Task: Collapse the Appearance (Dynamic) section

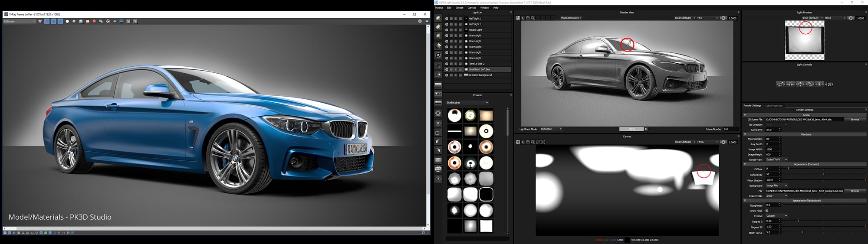Action: pyautogui.click(x=745, y=164)
